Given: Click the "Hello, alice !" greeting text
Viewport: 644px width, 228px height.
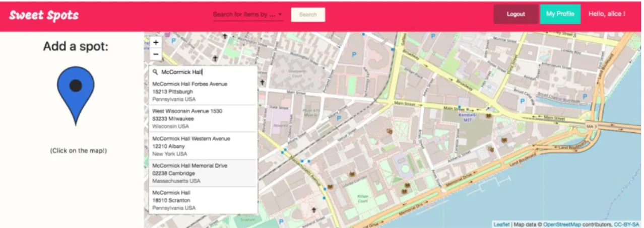Looking at the screenshot, I should coord(607,14).
